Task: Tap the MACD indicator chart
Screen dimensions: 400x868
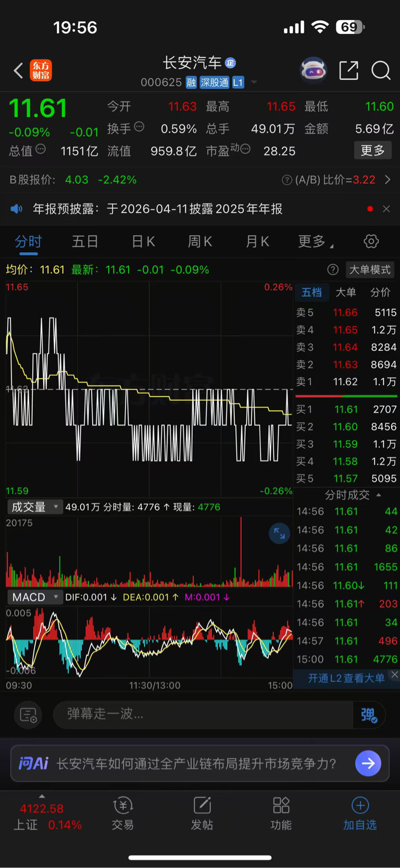Action: pos(149,642)
